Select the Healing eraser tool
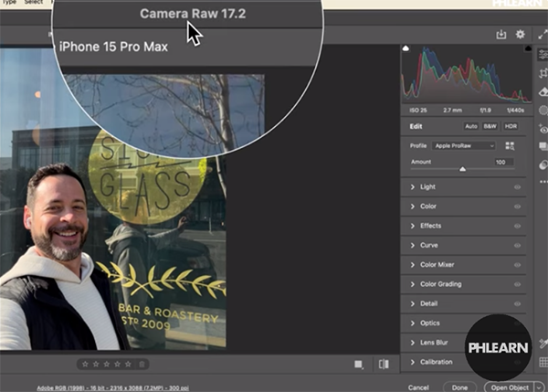The width and height of the screenshot is (548, 392). point(543,92)
